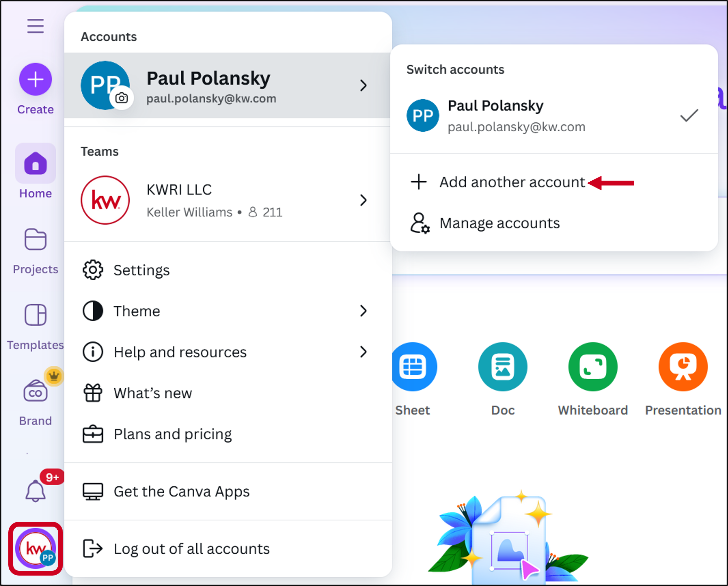This screenshot has width=728, height=586.
Task: Create a new Whiteboard design
Action: pos(592,367)
